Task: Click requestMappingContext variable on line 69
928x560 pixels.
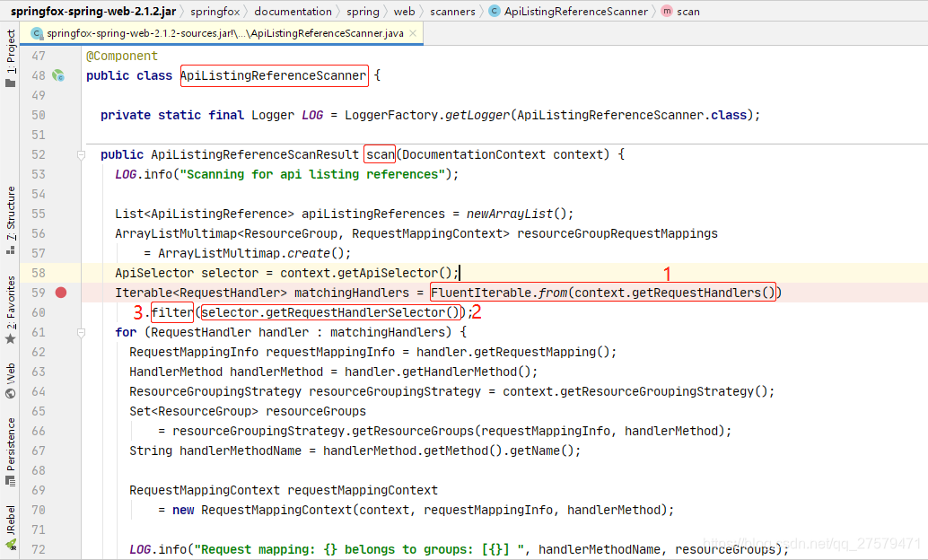Action: (x=363, y=490)
